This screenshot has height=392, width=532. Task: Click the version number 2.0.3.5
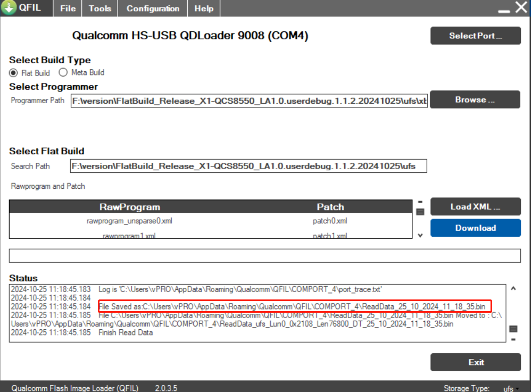pyautogui.click(x=166, y=388)
